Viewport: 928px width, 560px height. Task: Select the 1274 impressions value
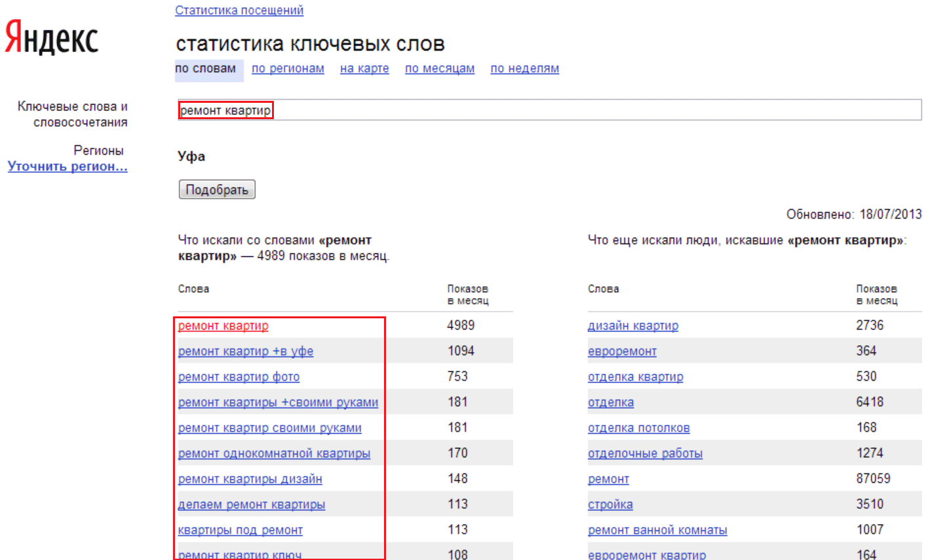pos(870,453)
